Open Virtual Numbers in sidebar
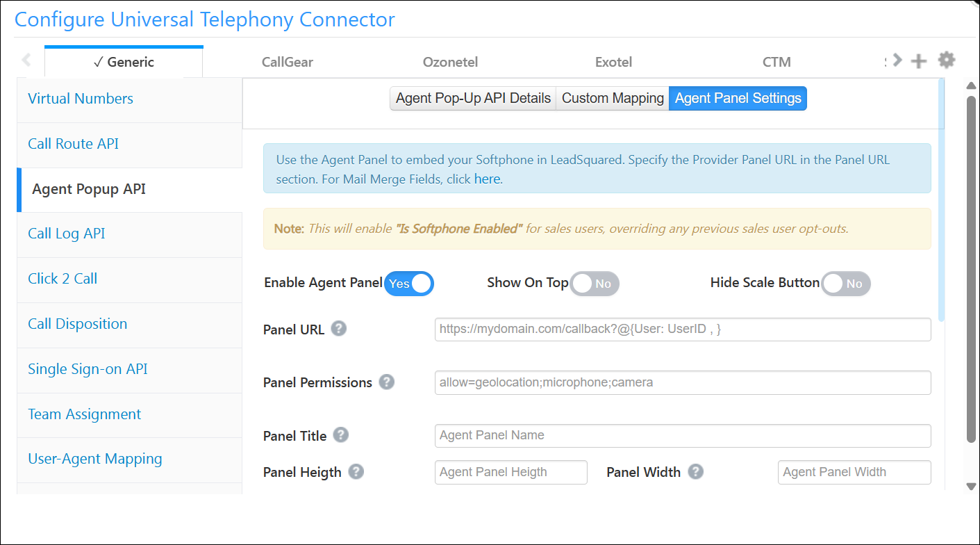Image resolution: width=980 pixels, height=545 pixels. pos(129,99)
